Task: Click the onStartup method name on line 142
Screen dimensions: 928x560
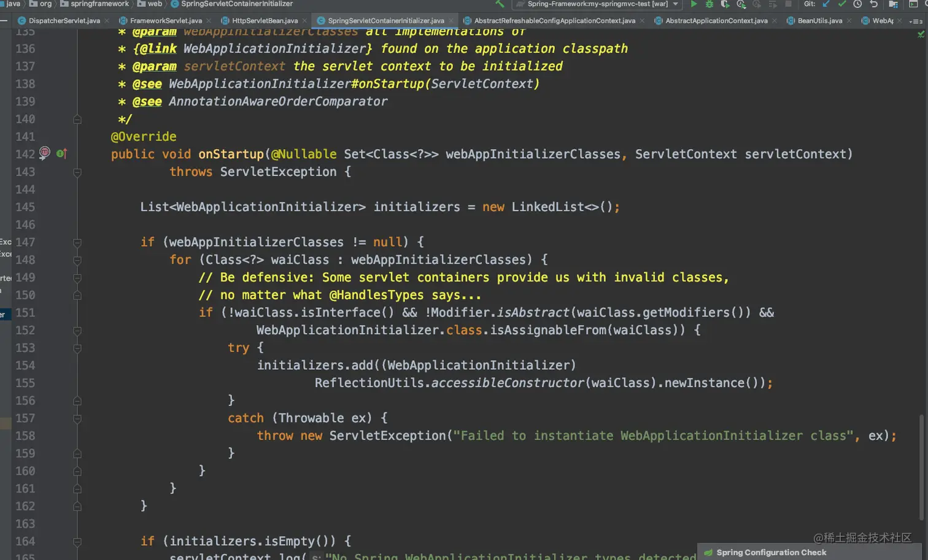Action: click(x=231, y=155)
